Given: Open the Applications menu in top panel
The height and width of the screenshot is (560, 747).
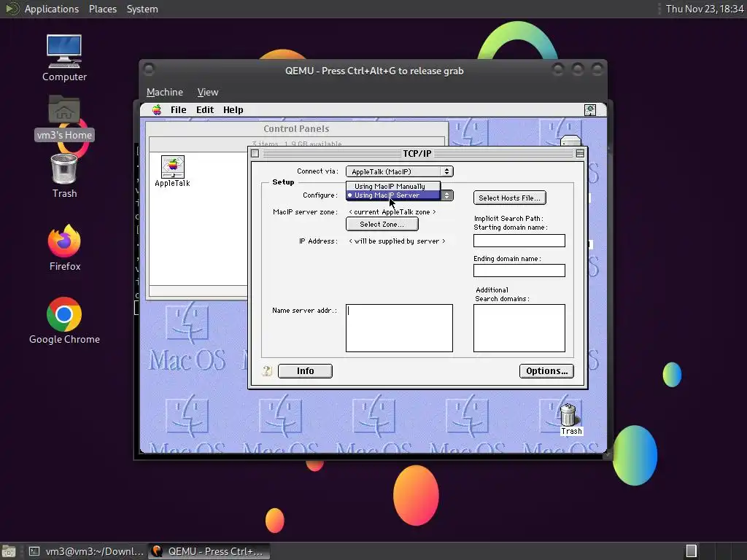Looking at the screenshot, I should [x=52, y=9].
